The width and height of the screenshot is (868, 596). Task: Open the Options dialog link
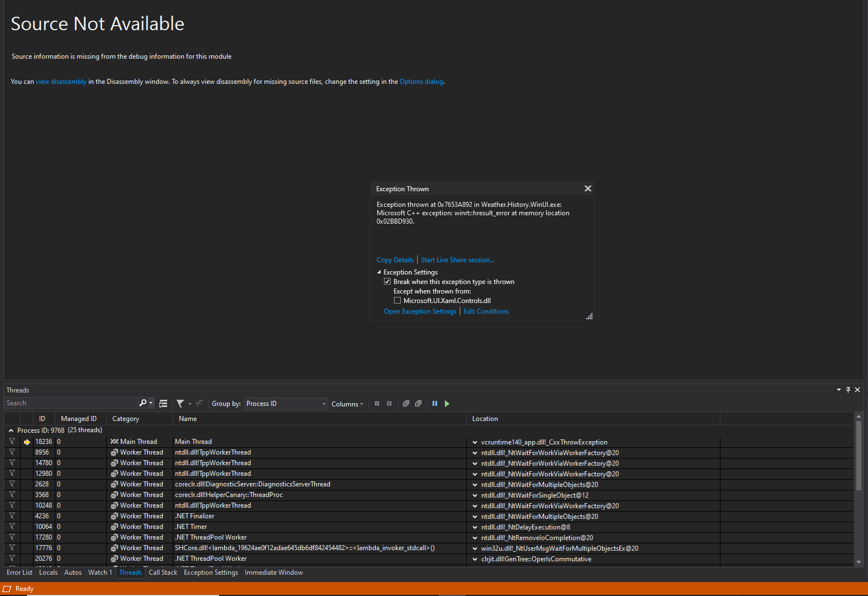click(x=421, y=82)
